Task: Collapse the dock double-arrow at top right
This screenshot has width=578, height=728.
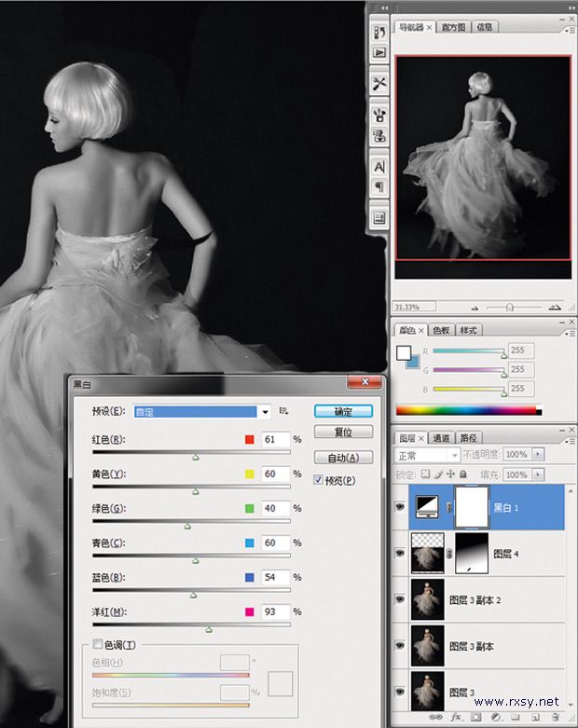Action: [571, 7]
